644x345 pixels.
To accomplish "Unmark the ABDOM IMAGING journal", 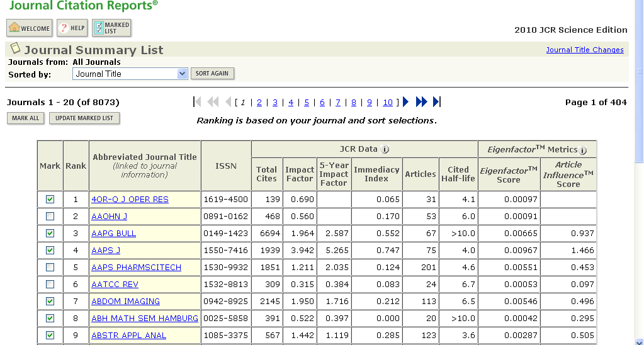I will (50, 302).
